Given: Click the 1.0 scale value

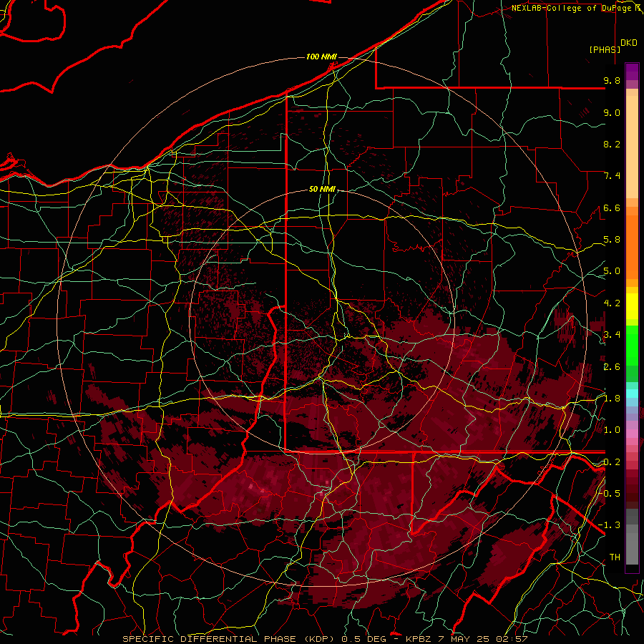Looking at the screenshot, I should click(612, 431).
